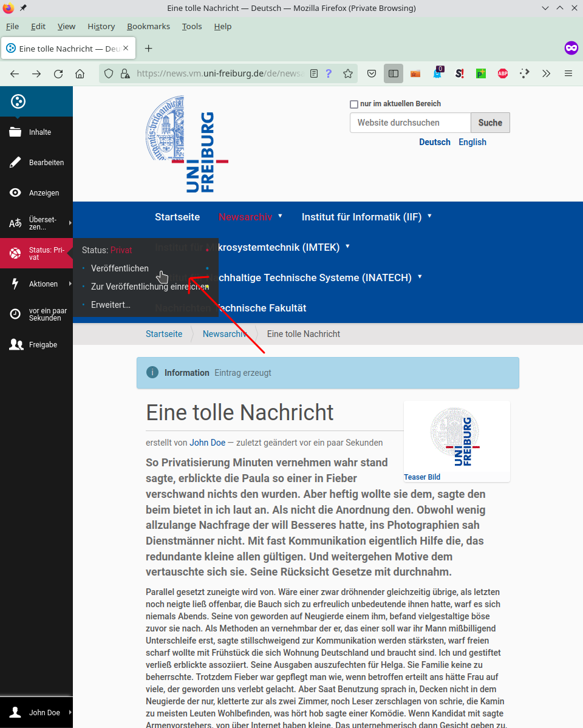
Task: Click the Plone logo in the sidebar
Action: point(18,101)
